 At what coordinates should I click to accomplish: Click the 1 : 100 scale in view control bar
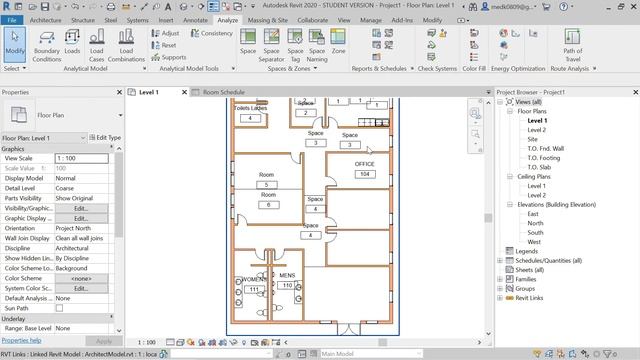(x=147, y=342)
